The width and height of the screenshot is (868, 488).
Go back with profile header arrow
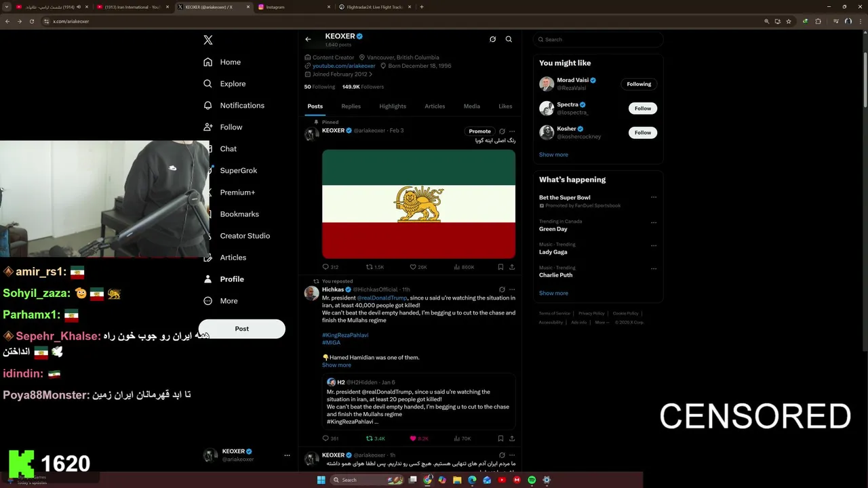tap(308, 39)
